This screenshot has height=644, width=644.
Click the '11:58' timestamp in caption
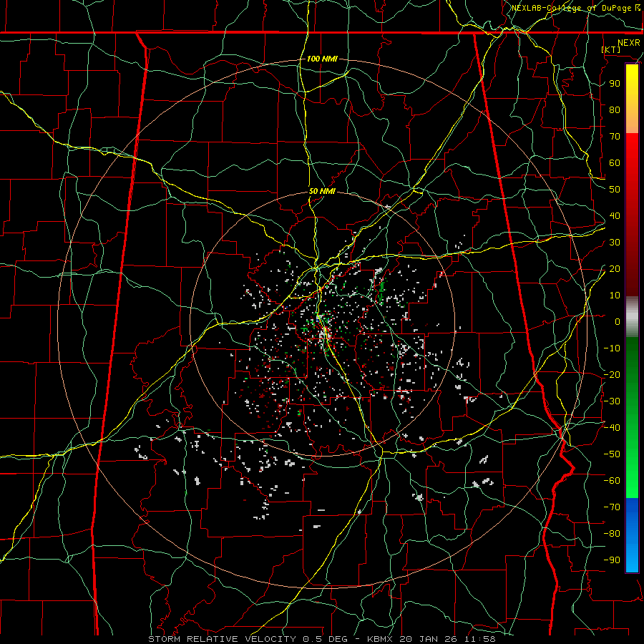[479, 639]
